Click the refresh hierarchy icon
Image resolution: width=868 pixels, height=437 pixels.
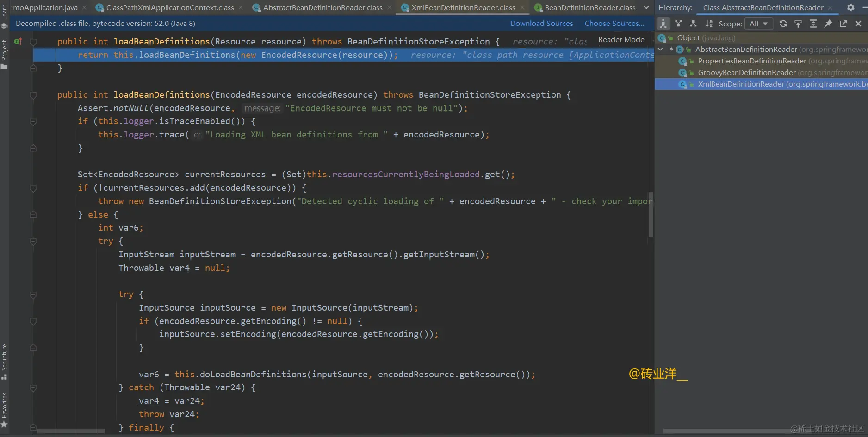[783, 24]
